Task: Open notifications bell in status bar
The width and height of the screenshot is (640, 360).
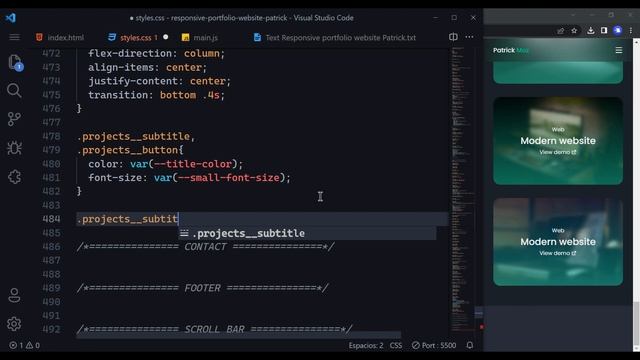Action: [x=470, y=345]
